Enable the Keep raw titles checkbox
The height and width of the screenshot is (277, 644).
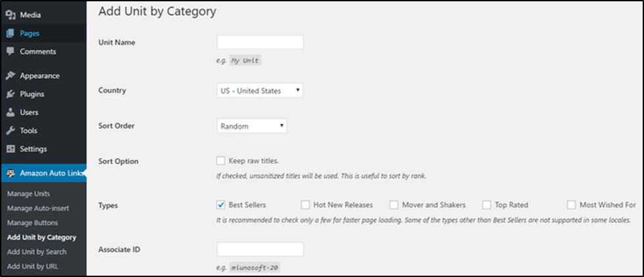[x=221, y=161]
